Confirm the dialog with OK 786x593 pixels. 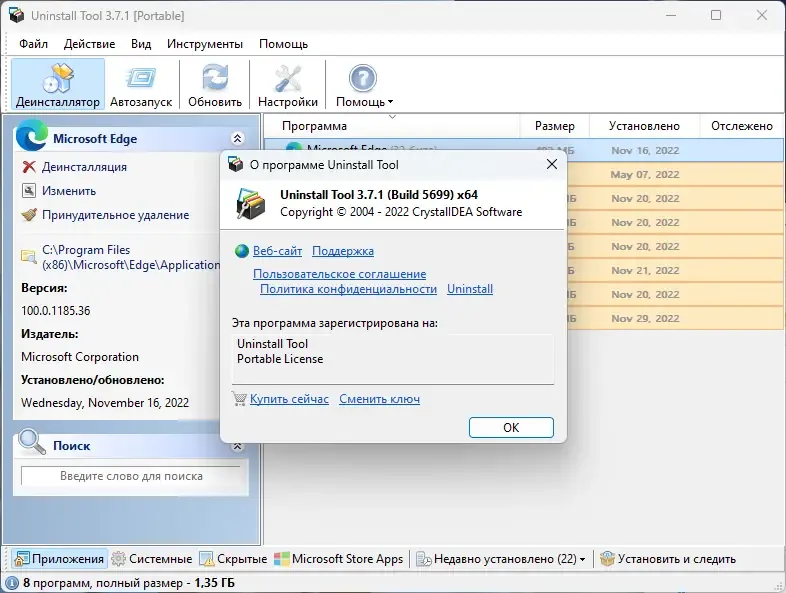tap(511, 428)
